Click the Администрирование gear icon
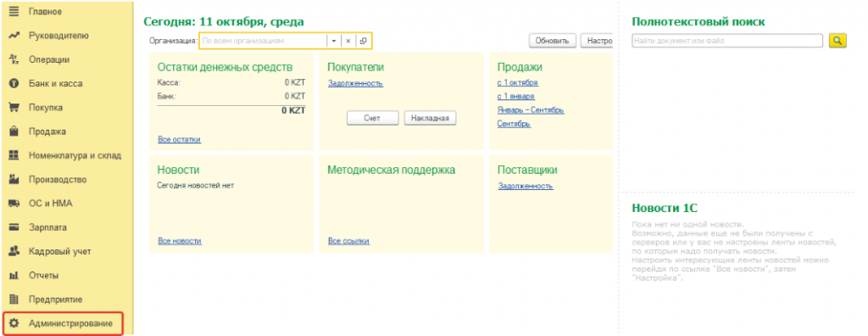This screenshot has width=868, height=336. click(x=14, y=323)
